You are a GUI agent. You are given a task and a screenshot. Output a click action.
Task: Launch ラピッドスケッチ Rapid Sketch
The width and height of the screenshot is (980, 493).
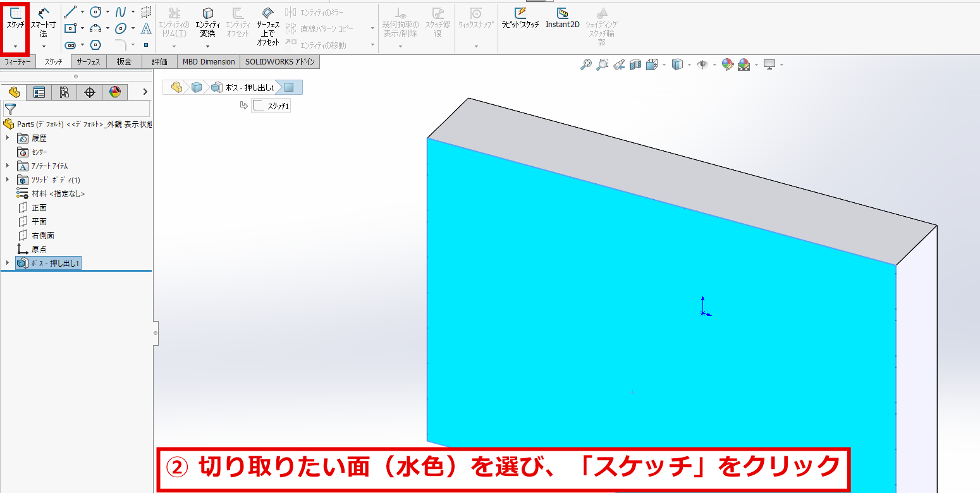pyautogui.click(x=520, y=18)
